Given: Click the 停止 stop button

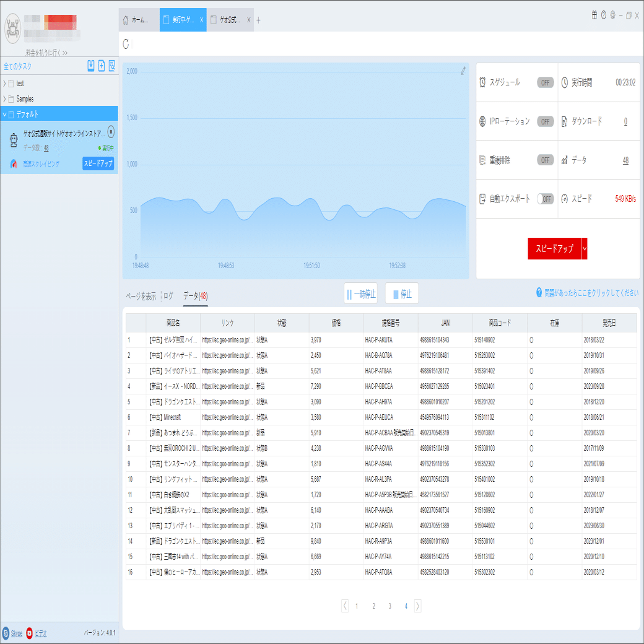Looking at the screenshot, I should [x=402, y=294].
